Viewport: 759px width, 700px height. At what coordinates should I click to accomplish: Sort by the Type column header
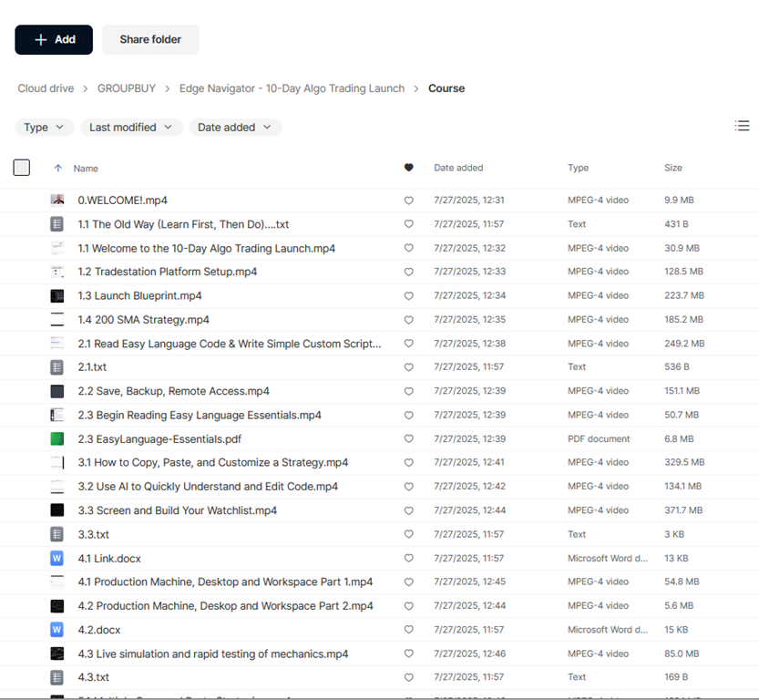(578, 168)
